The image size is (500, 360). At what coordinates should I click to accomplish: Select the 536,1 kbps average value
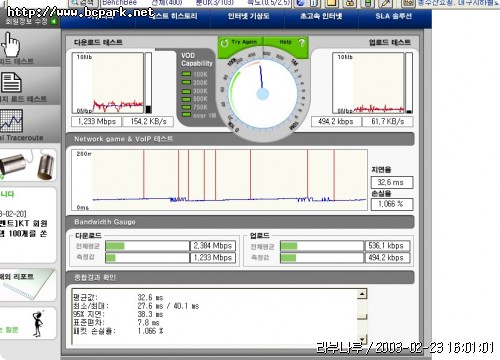click(x=388, y=246)
